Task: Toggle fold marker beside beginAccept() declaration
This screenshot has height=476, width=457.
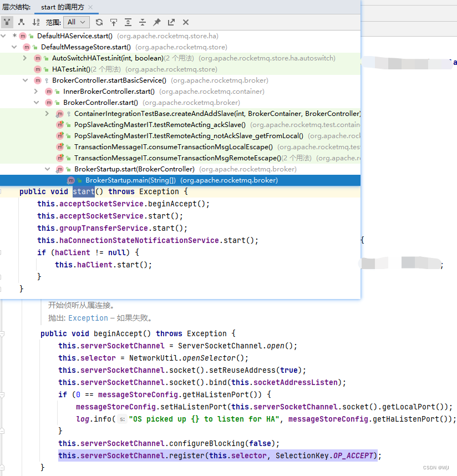Action: [x=2, y=334]
